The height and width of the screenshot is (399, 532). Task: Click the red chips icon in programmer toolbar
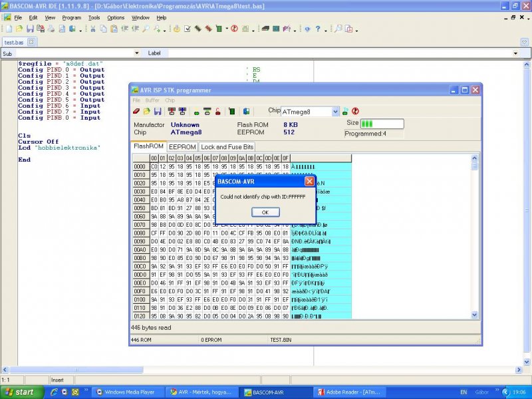click(172, 111)
